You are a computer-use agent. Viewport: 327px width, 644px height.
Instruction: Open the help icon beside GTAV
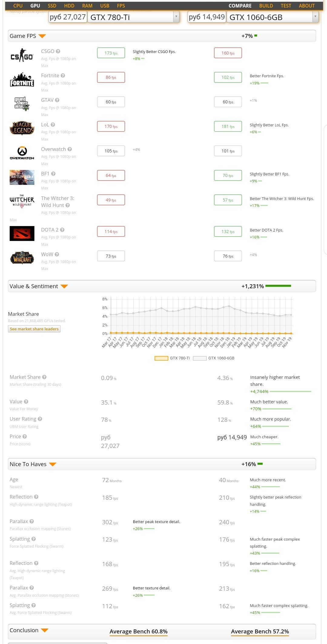[x=57, y=100]
